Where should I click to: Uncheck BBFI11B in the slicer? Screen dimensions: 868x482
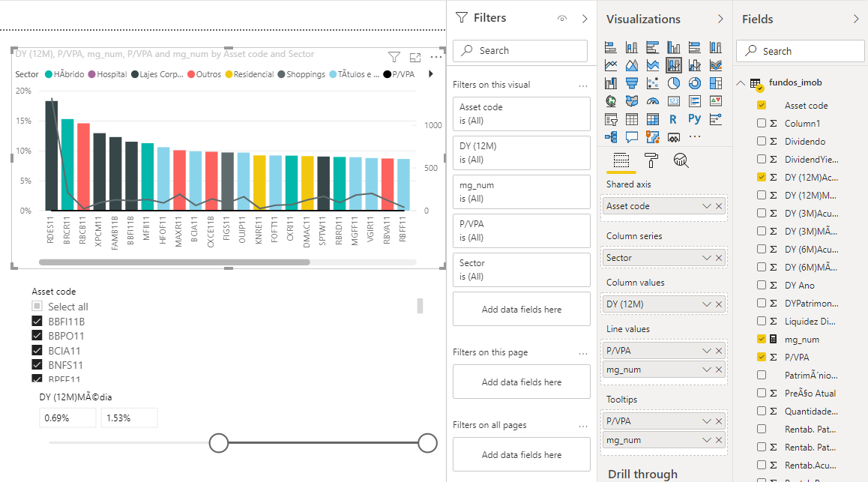coord(37,321)
